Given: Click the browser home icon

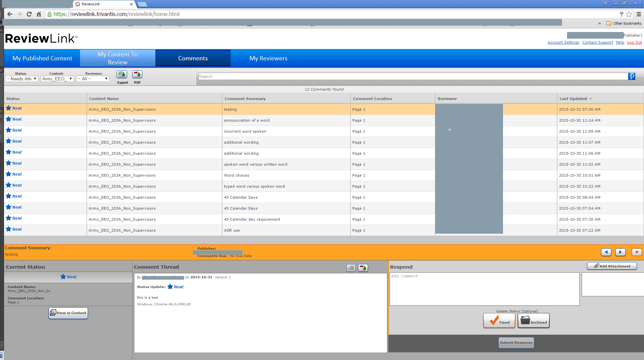Looking at the screenshot, I should [x=39, y=14].
